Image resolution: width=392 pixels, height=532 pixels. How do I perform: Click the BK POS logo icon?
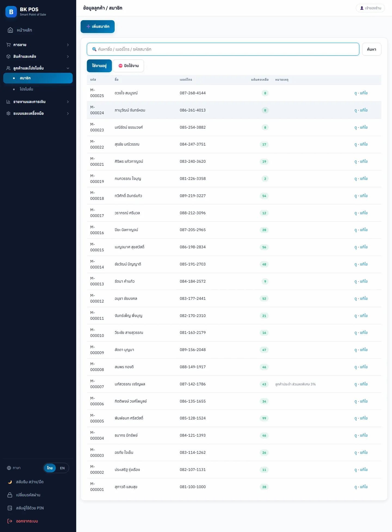(11, 12)
